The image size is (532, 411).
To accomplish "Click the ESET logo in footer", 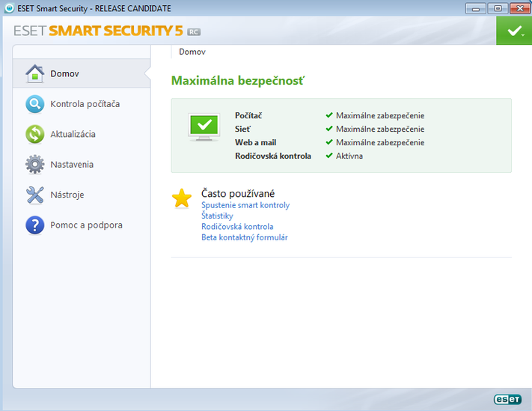I will (x=507, y=400).
